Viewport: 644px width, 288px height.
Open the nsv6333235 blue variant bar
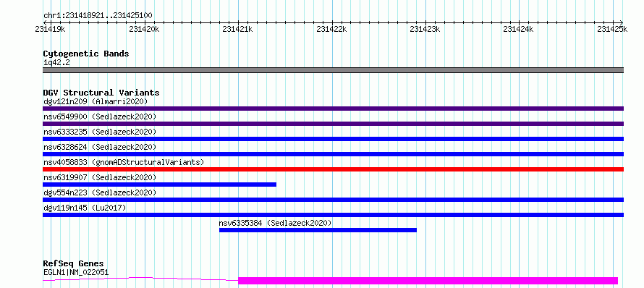[333, 139]
